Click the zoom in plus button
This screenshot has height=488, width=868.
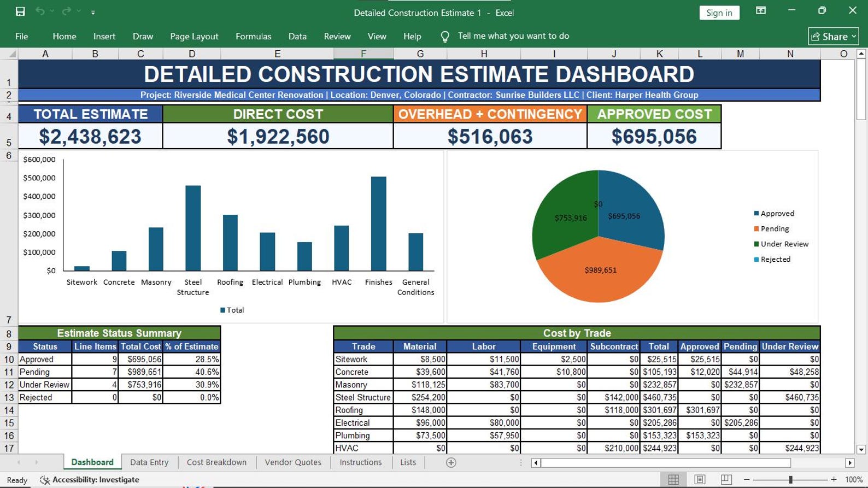[834, 480]
